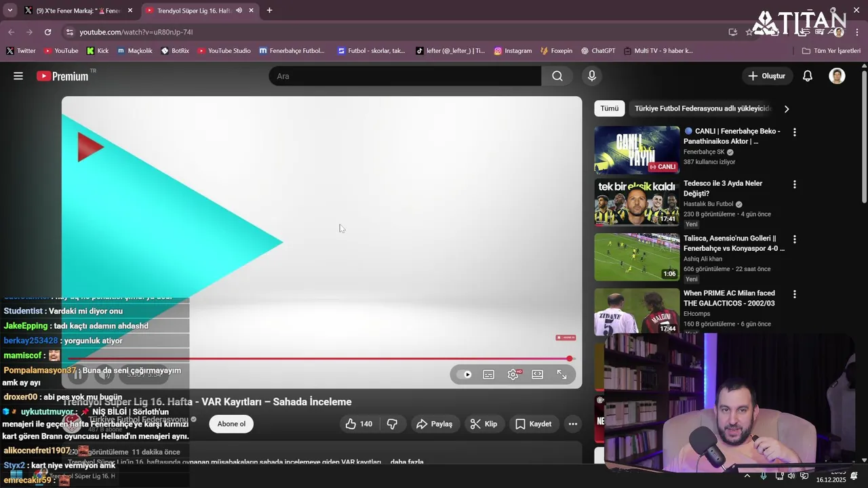Share the video using Paylaş
This screenshot has width=868, height=488.
[434, 424]
